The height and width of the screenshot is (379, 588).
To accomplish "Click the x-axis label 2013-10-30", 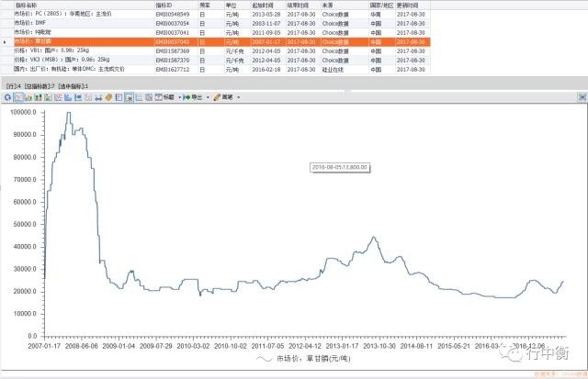I will [x=379, y=346].
